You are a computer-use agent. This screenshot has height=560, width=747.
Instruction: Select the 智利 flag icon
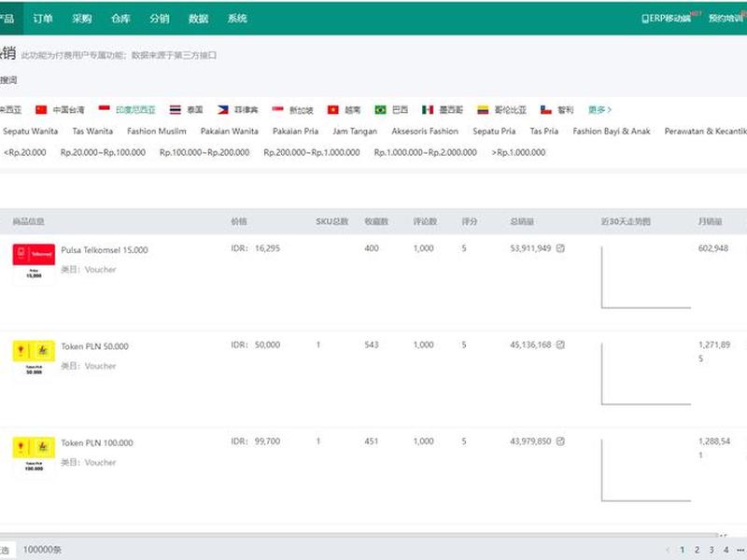pyautogui.click(x=546, y=110)
